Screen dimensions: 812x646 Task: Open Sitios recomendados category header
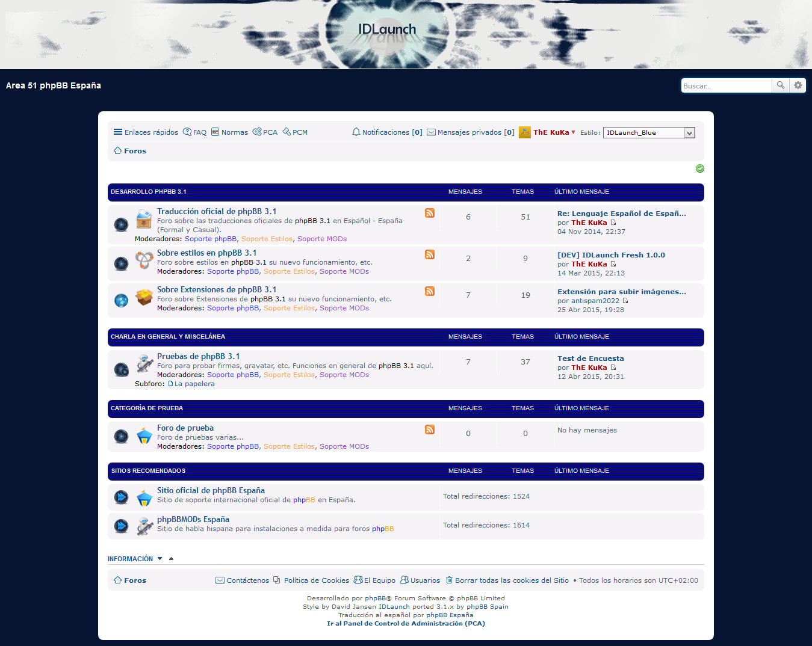[148, 471]
